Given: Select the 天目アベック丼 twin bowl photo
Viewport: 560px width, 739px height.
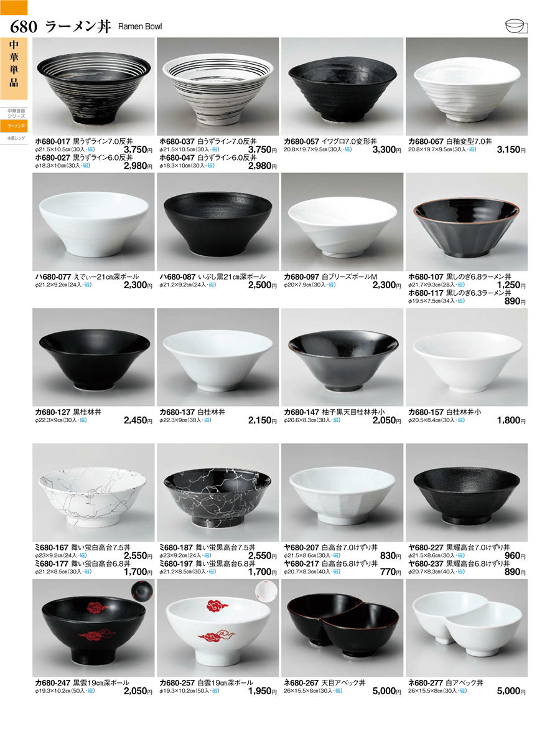Looking at the screenshot, I should click(342, 628).
